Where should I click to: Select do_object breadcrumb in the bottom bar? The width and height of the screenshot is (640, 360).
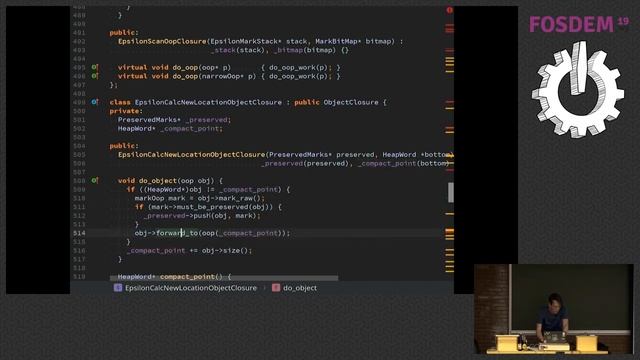click(295, 288)
